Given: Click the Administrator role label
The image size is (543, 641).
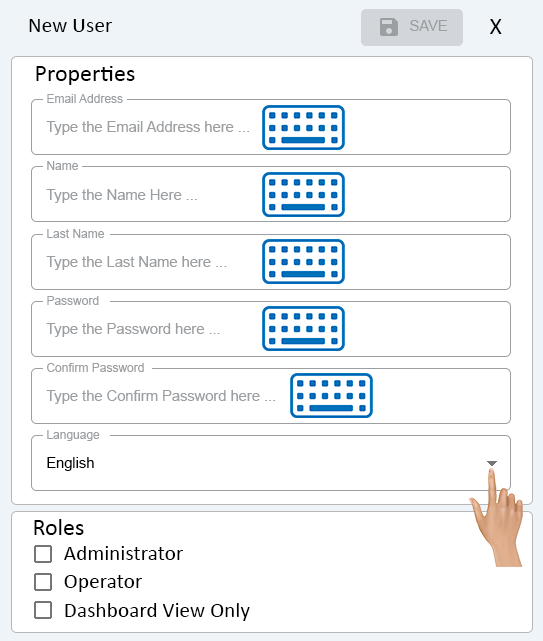Looking at the screenshot, I should point(123,554).
